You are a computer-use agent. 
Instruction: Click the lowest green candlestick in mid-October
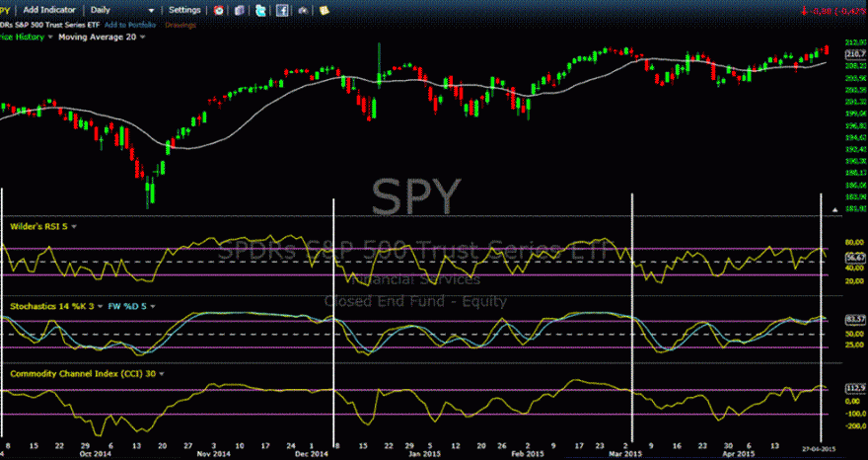148,192
